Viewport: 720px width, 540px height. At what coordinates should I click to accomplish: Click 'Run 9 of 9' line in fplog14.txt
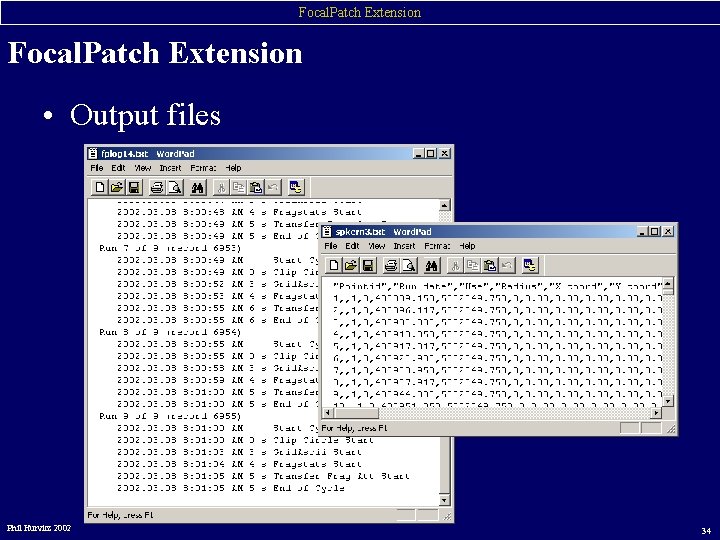tap(170, 416)
